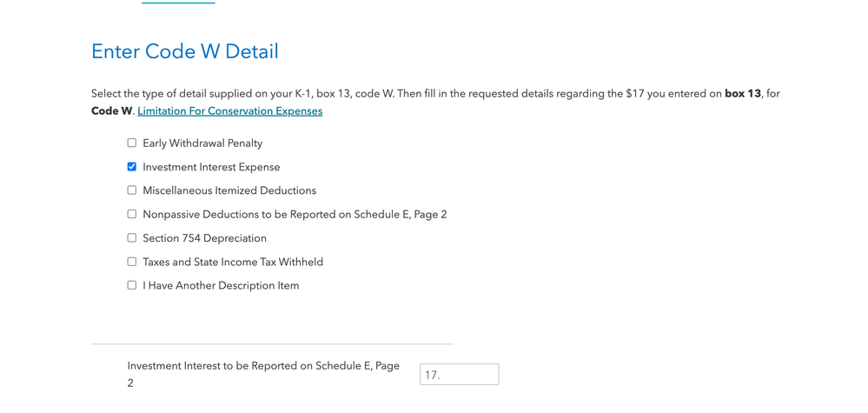Click the 'Section 754 Depreciation' label text
The width and height of the screenshot is (868, 413).
click(204, 238)
